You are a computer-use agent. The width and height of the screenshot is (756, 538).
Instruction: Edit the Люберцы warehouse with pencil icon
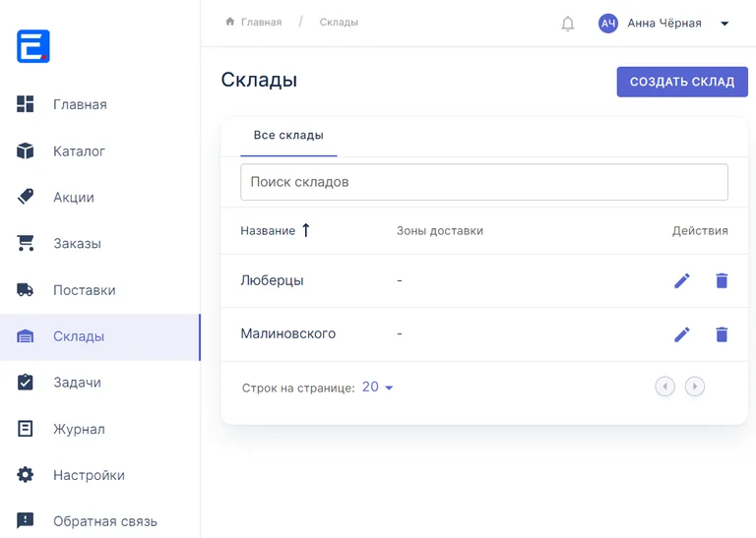click(682, 280)
